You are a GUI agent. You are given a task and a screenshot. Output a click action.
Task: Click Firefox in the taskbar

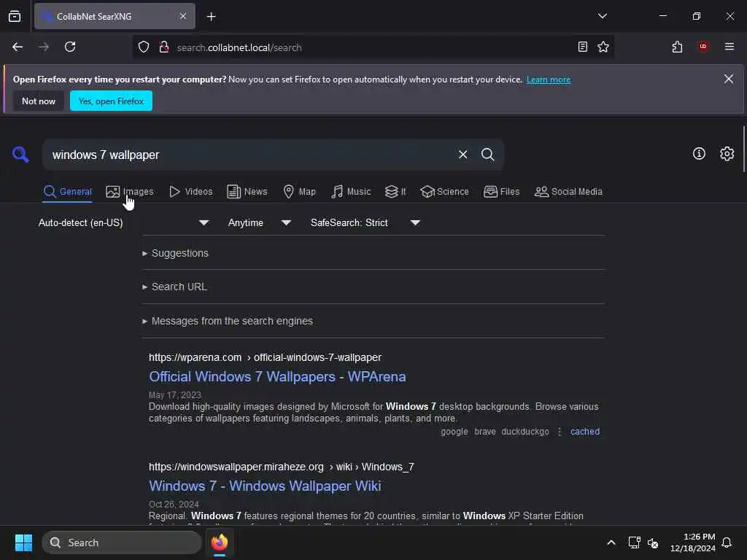click(219, 542)
